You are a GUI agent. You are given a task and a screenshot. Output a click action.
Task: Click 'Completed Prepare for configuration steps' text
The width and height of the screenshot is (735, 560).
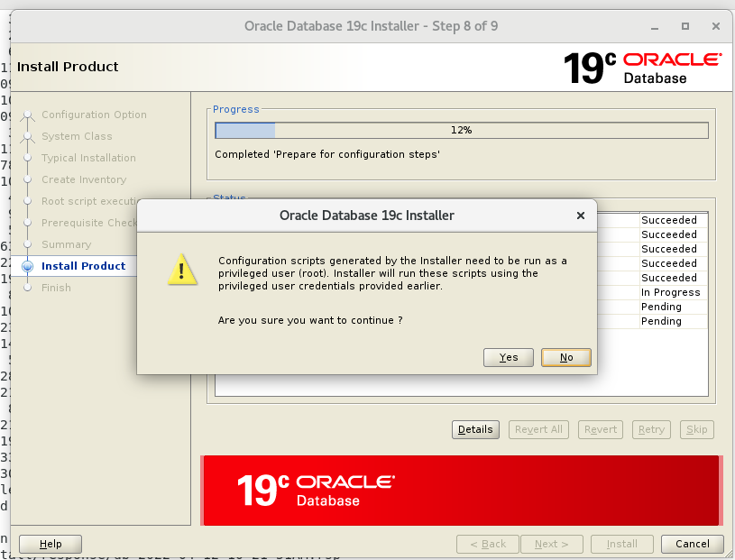click(327, 154)
